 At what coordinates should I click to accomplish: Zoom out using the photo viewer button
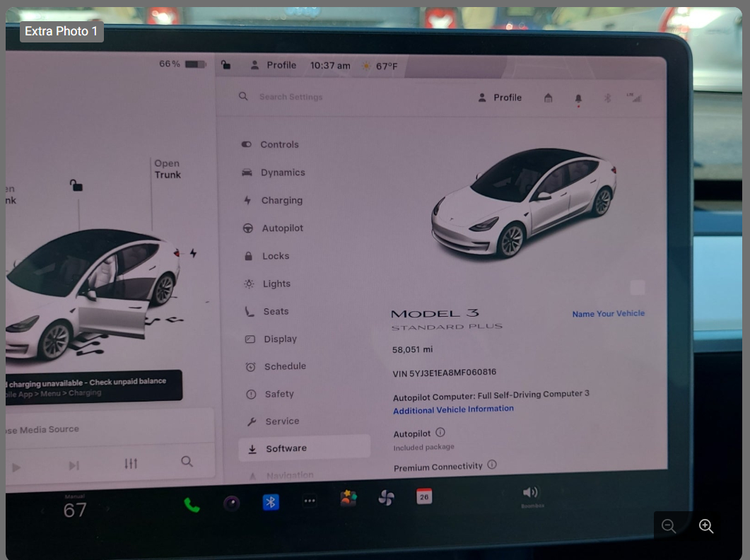(x=669, y=527)
